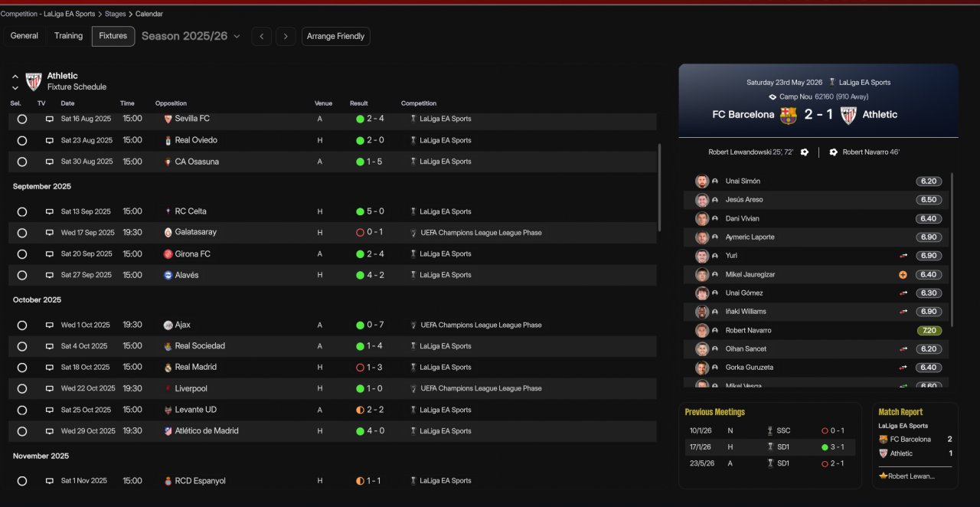Click the Stages breadcrumb
This screenshot has height=507, width=980.
click(x=116, y=14)
